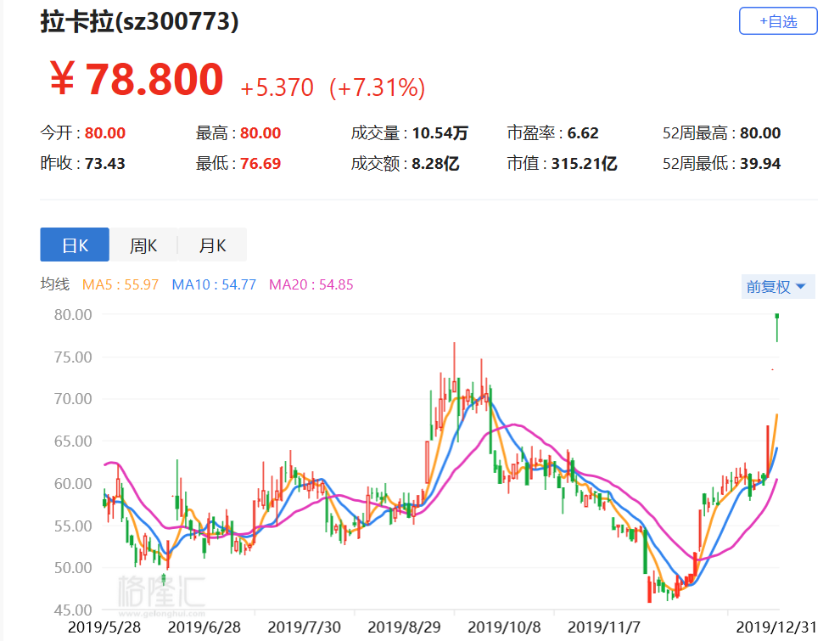840x641 pixels.
Task: Switch to the 日K daily chart tab
Action: point(75,245)
